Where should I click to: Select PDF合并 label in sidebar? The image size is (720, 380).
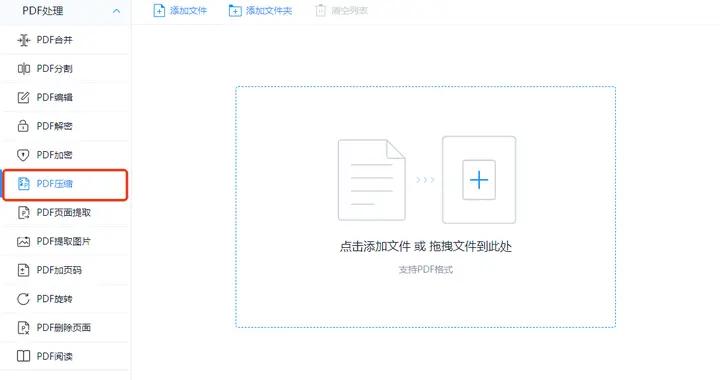[x=55, y=40]
